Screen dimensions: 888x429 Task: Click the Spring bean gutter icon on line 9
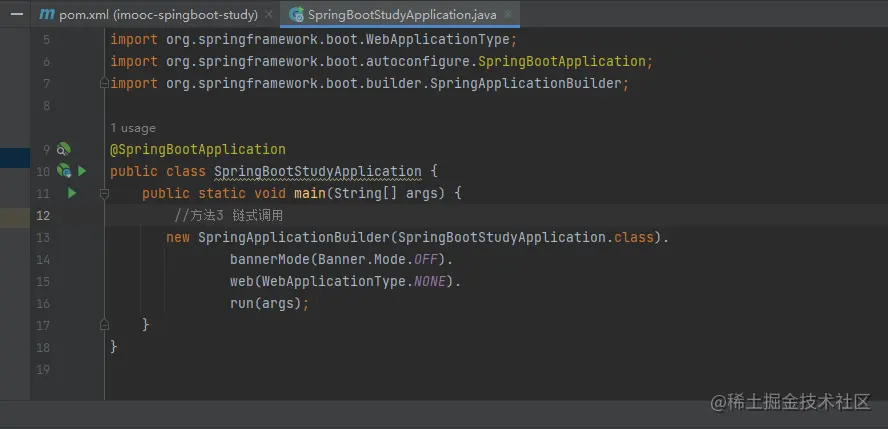[63, 149]
